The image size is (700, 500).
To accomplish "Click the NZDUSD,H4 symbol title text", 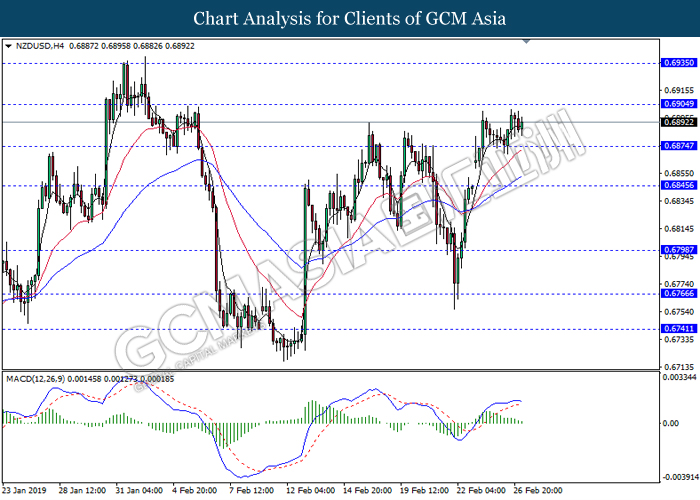I will (x=40, y=46).
